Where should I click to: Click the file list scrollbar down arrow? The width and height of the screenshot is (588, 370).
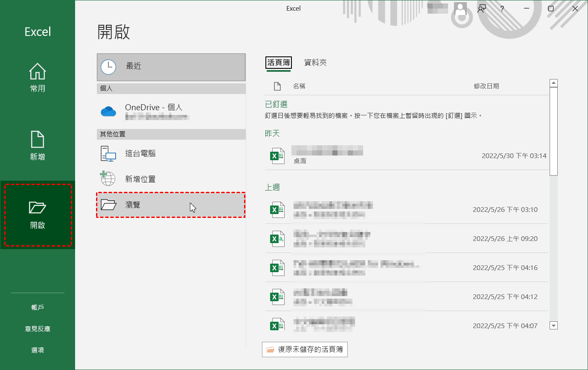[554, 326]
